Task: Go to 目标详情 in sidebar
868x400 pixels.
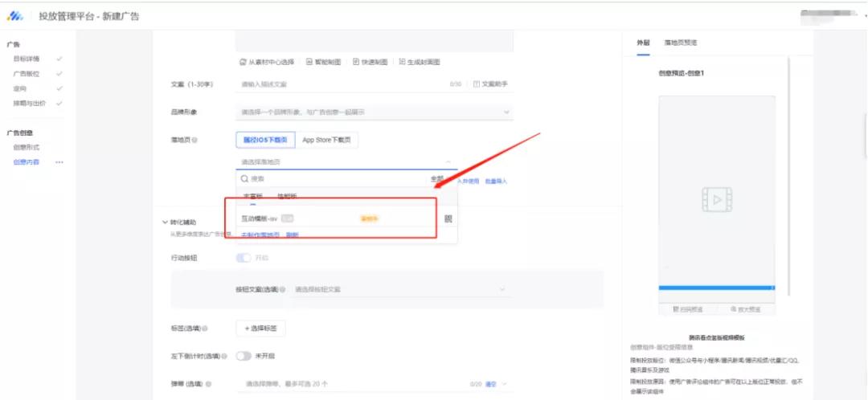Action: click(x=27, y=58)
